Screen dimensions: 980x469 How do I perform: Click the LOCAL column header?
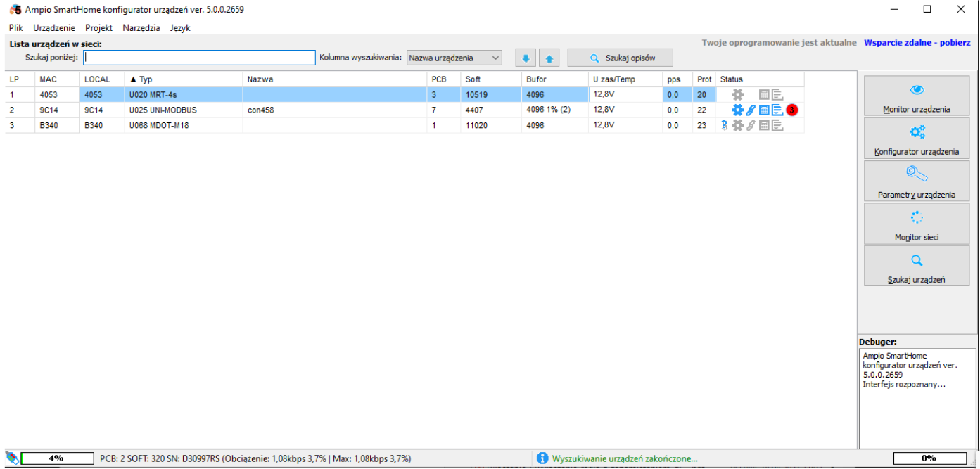pyautogui.click(x=102, y=79)
